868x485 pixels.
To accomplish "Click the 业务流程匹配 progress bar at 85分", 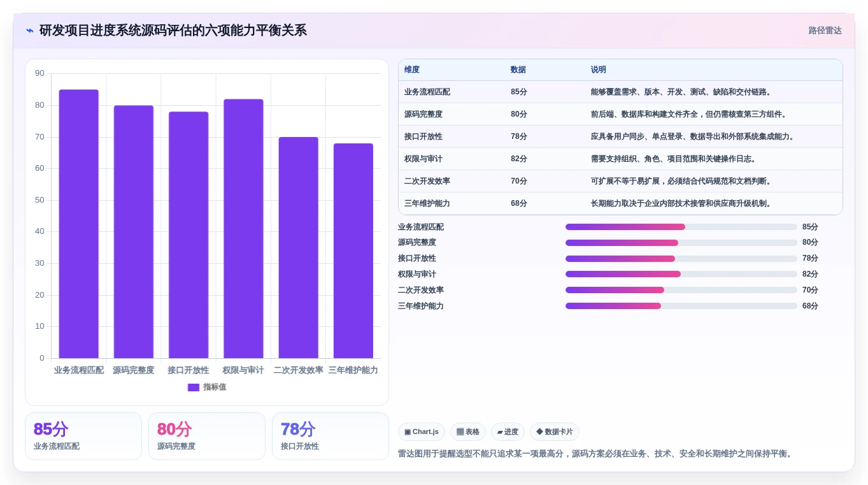I will click(x=681, y=227).
